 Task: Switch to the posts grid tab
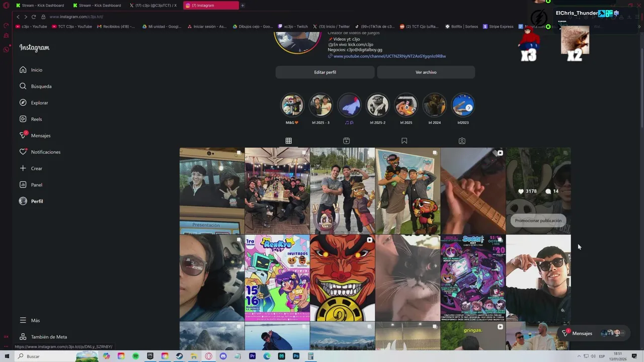coord(288,141)
